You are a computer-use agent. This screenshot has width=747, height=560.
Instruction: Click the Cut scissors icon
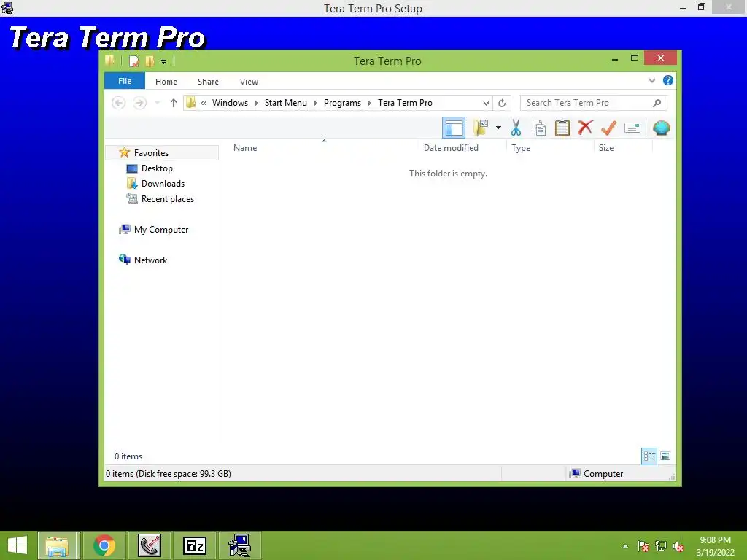pos(516,128)
